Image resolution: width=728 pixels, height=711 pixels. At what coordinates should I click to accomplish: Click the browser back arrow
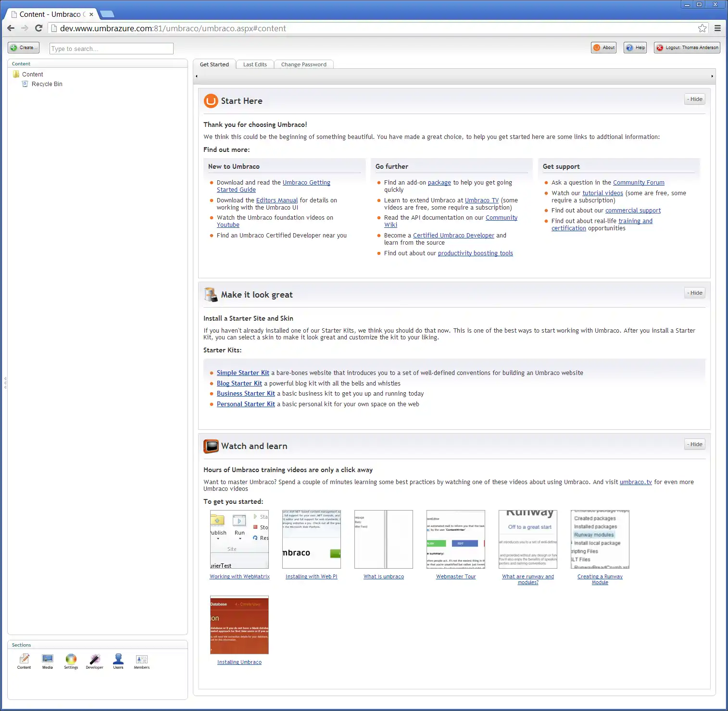point(11,28)
